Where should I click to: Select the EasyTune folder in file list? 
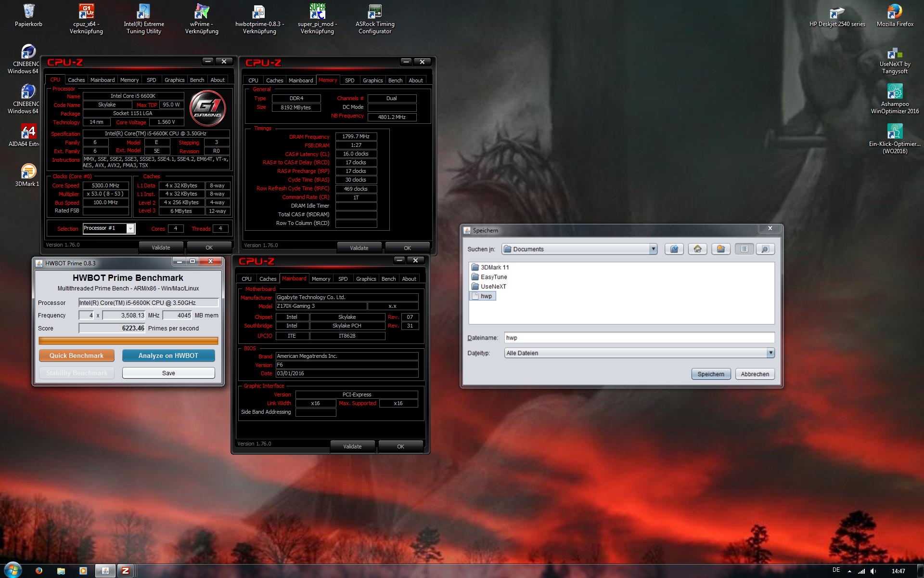(x=489, y=277)
